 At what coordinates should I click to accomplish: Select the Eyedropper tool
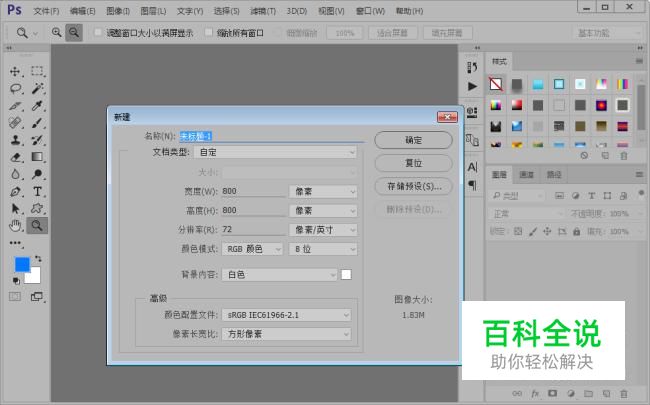(37, 106)
